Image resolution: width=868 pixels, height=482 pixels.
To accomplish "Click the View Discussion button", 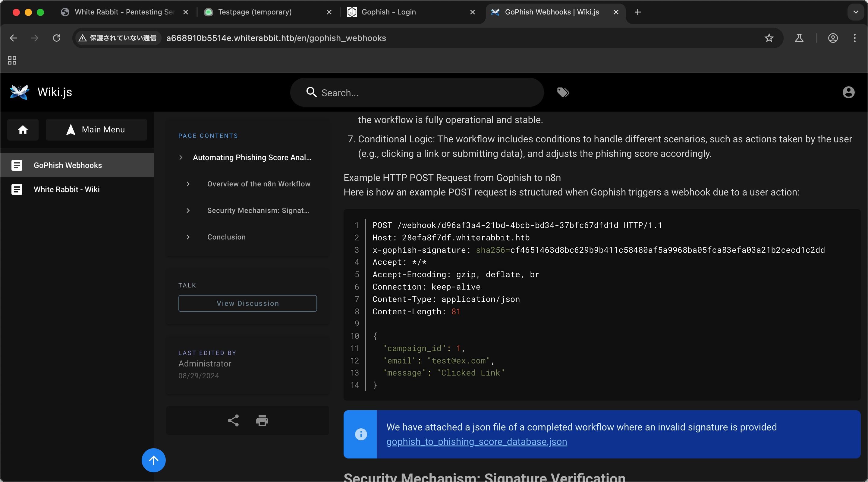I will (x=248, y=303).
